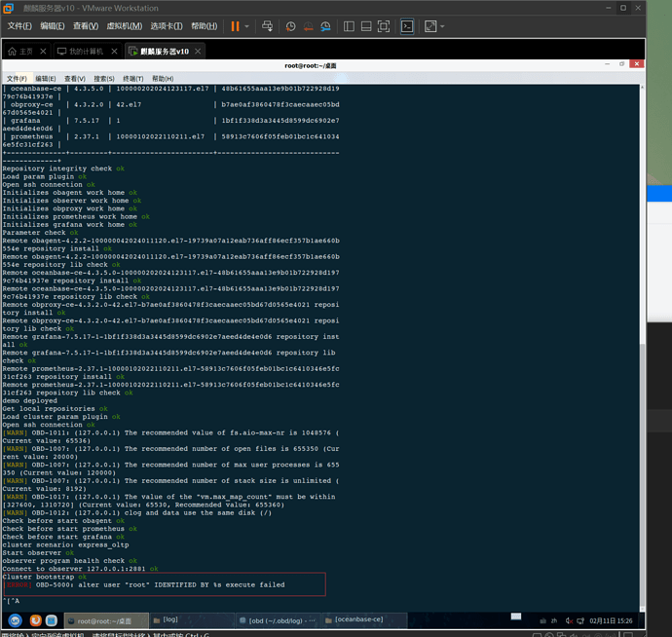Click the OBD-5000 error line in terminal
Image resolution: width=672 pixels, height=637 pixels.
(144, 584)
